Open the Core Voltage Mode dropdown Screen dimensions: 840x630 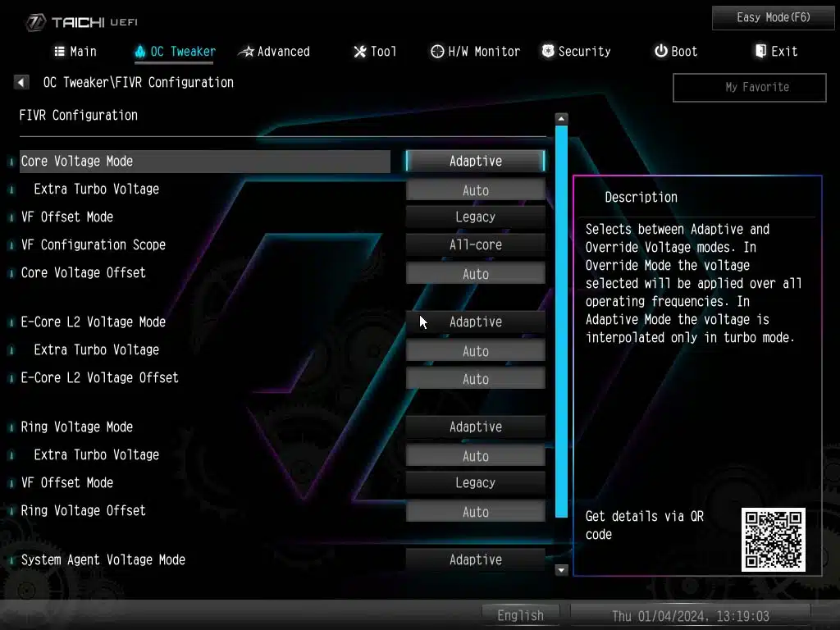475,162
